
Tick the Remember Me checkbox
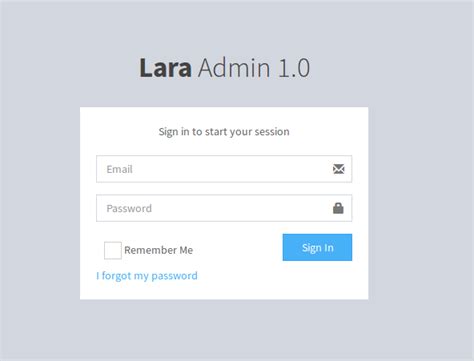(x=113, y=250)
